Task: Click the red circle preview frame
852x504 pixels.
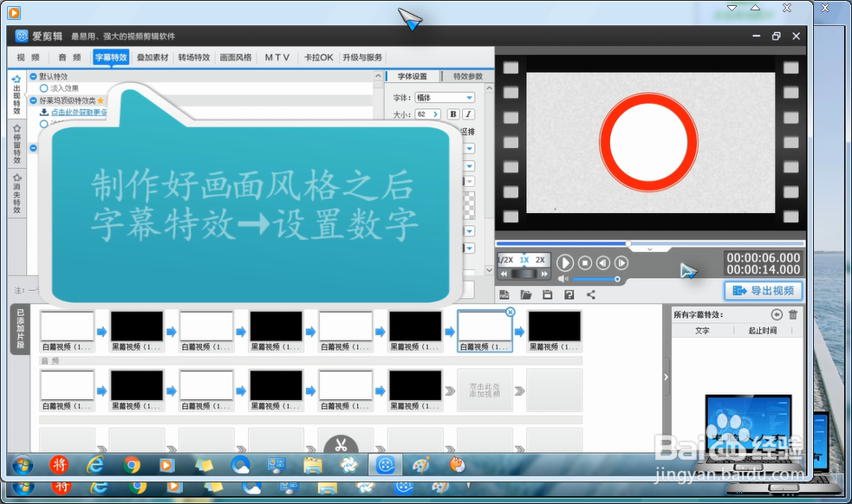Action: click(x=650, y=144)
